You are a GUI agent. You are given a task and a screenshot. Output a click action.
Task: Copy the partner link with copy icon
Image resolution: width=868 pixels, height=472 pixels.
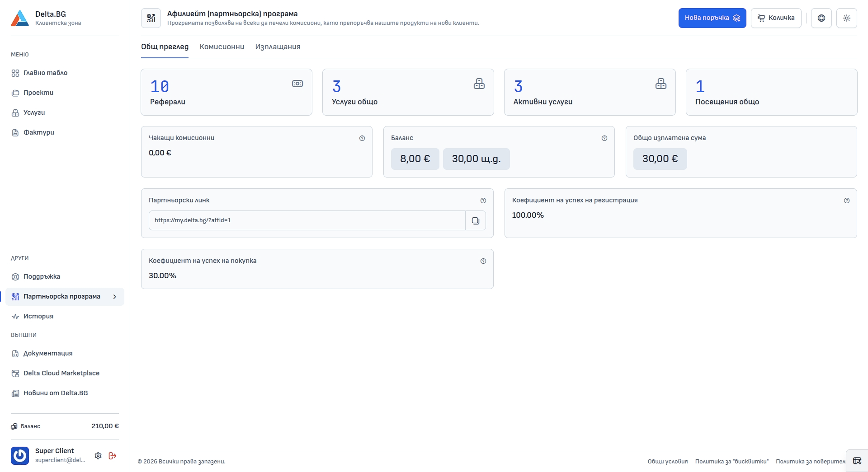(x=476, y=220)
